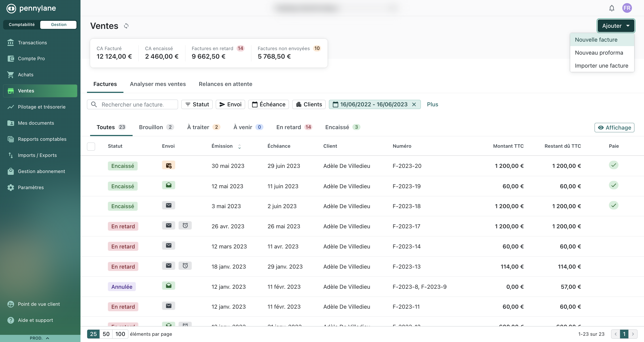The height and width of the screenshot is (342, 644).
Task: Open Imports / Exports
Action: (x=40, y=155)
